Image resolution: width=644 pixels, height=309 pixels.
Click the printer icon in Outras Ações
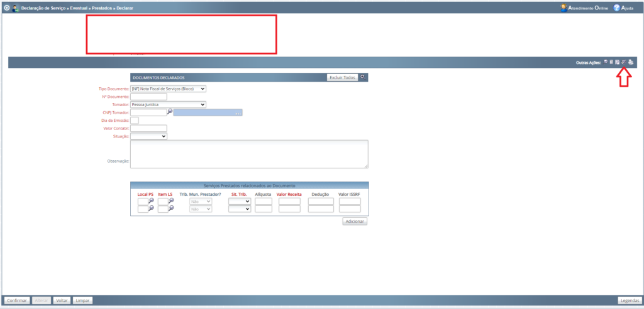[630, 62]
